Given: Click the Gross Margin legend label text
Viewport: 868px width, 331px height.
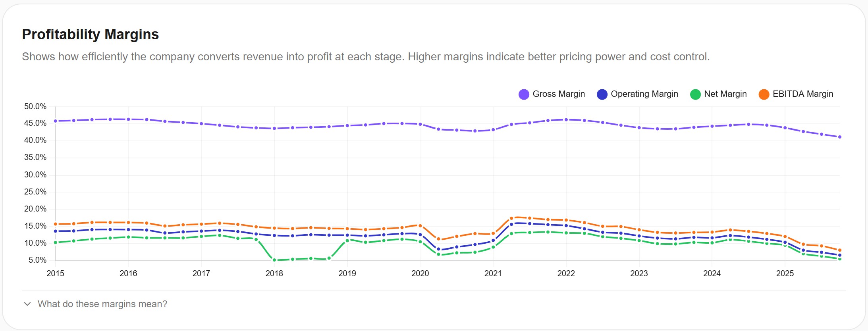Looking at the screenshot, I should click(559, 94).
